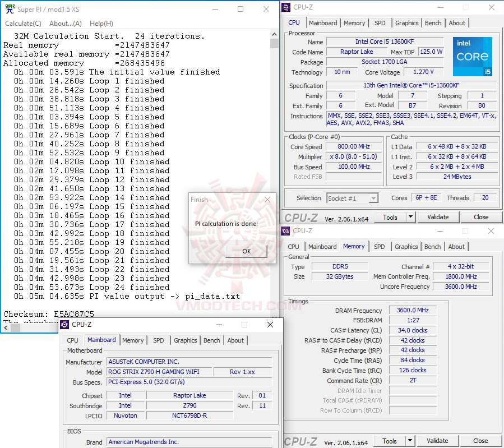Click the Intel Core i5 logo badge
Screen dimensions: 504x448
coord(473,57)
